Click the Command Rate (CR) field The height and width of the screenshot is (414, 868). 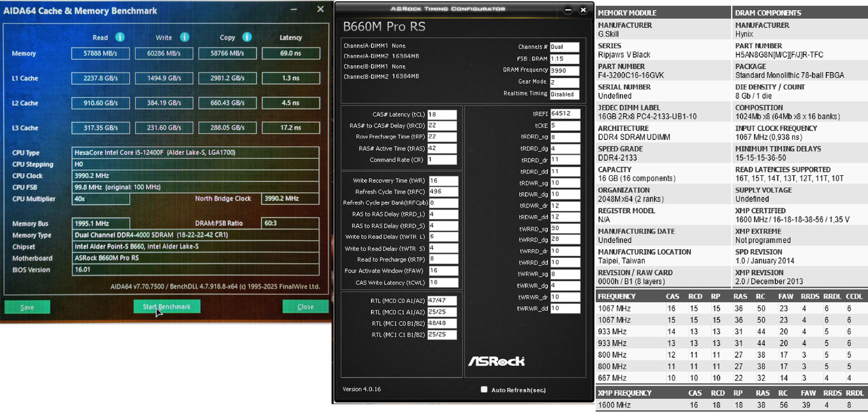tap(442, 160)
